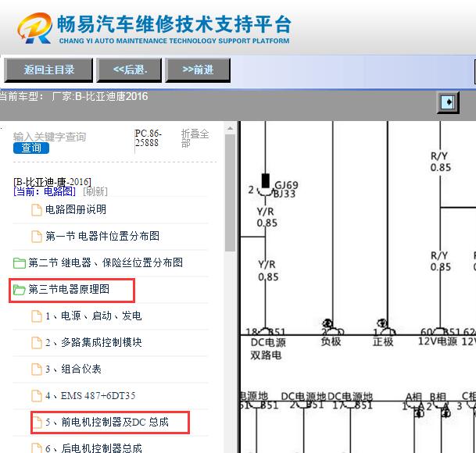Open 1、电源、启动、发电 page

click(x=94, y=316)
